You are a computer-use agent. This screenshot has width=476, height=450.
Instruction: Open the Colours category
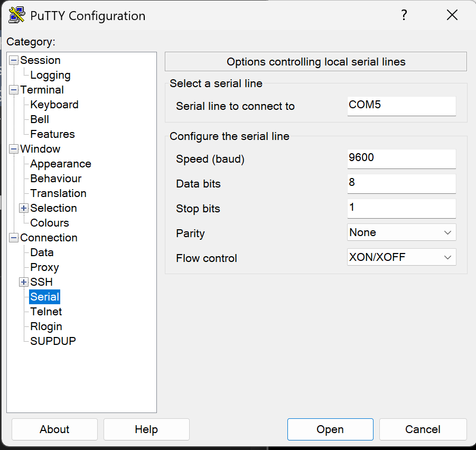pyautogui.click(x=49, y=223)
